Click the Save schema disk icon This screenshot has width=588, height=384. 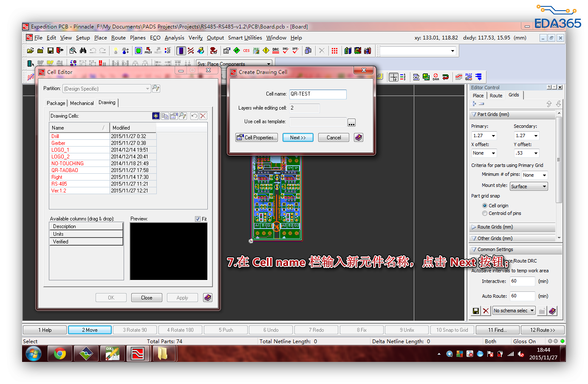pos(476,311)
